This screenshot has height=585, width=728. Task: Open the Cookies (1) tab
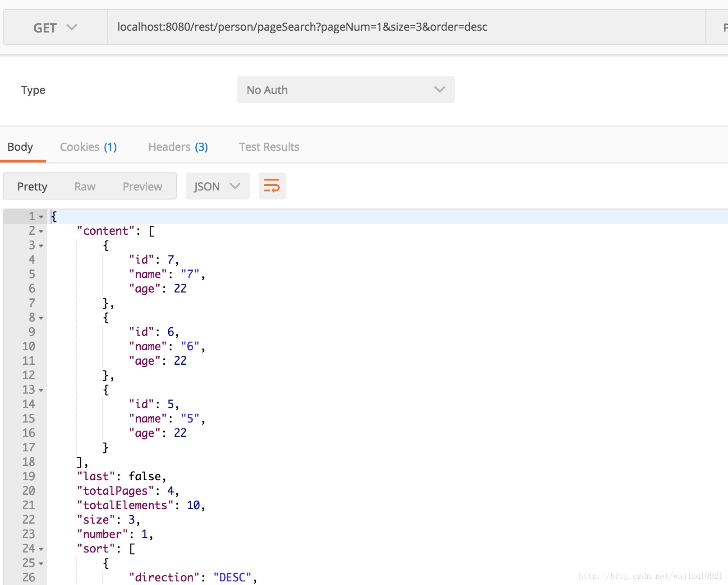pos(88,147)
